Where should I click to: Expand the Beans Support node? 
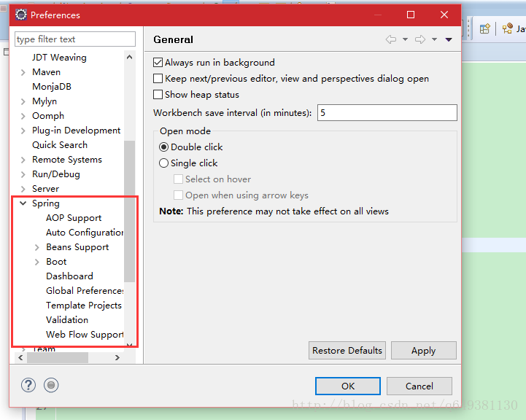coord(37,247)
